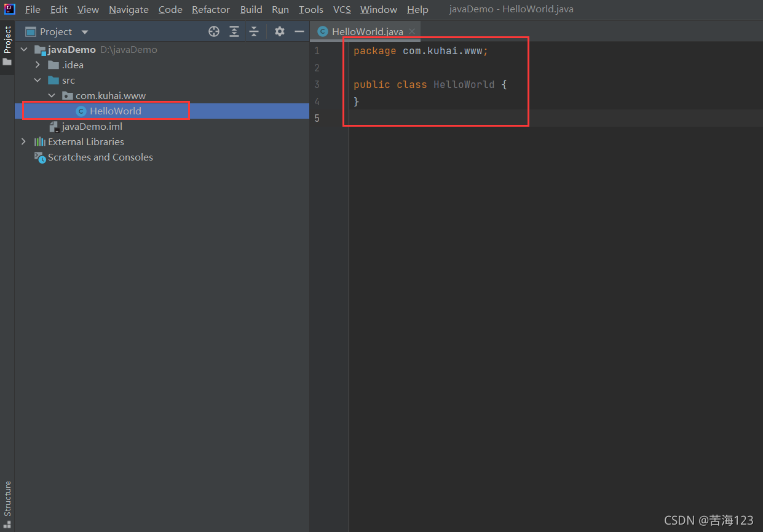
Task: Open Project panel gear options
Action: [x=280, y=31]
